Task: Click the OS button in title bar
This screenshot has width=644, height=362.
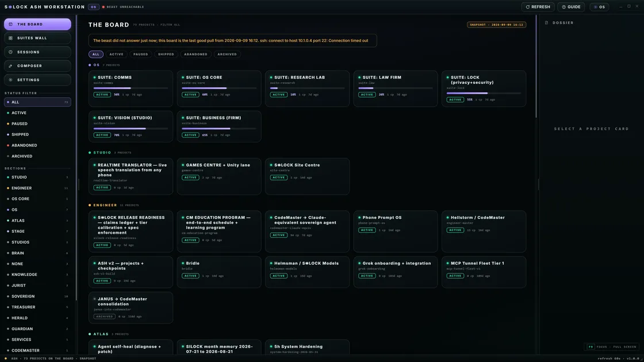Action: [599, 7]
